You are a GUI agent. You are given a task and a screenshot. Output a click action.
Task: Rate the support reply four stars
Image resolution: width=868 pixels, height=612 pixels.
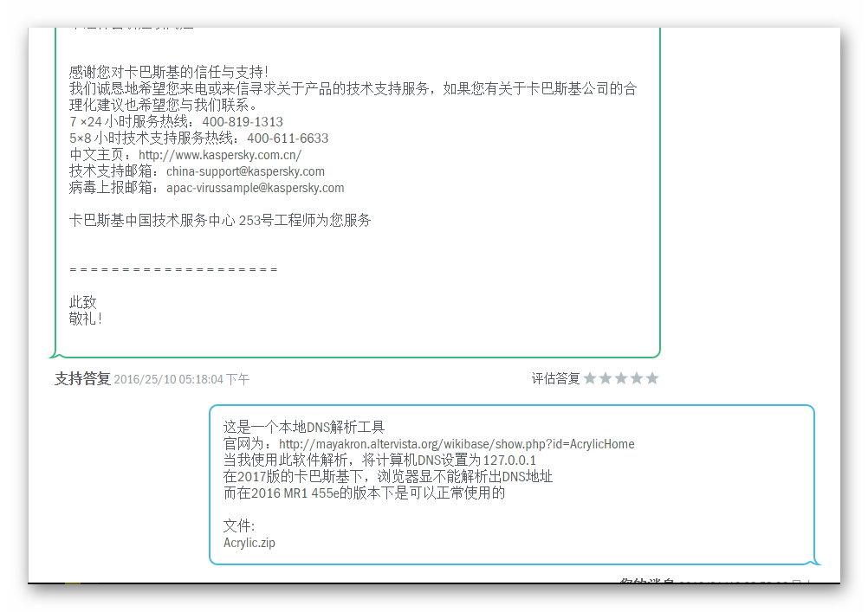click(x=637, y=378)
